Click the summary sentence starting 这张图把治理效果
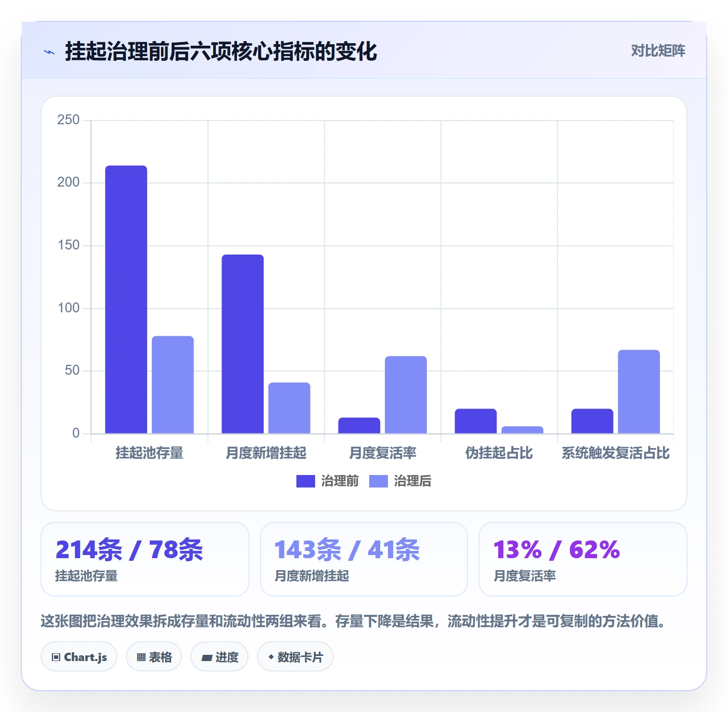Image resolution: width=728 pixels, height=712 pixels. 354,621
